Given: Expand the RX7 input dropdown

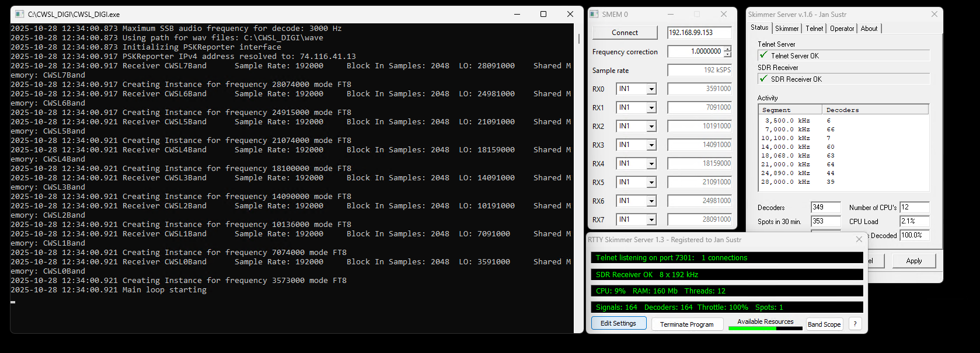Looking at the screenshot, I should [x=651, y=220].
